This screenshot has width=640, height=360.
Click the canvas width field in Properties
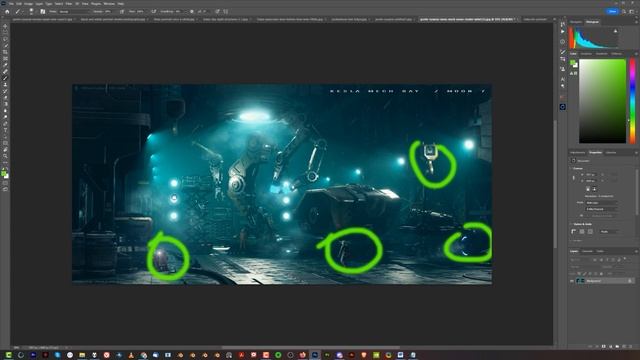(591, 175)
